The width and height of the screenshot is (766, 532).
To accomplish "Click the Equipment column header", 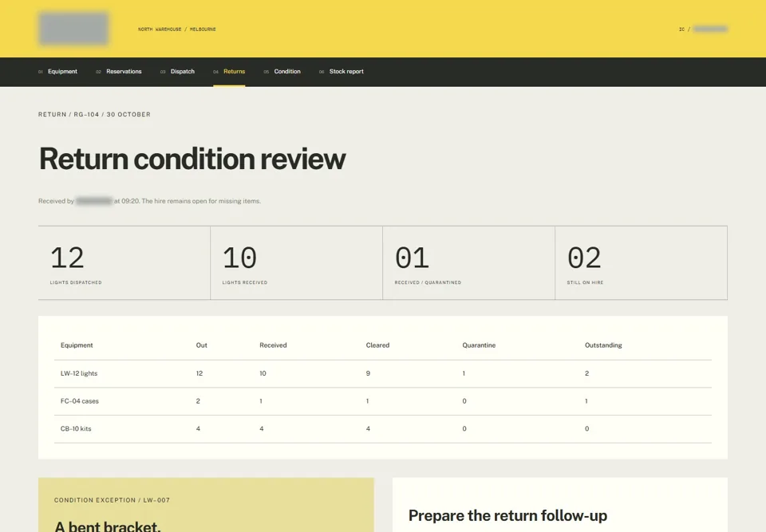I will pyautogui.click(x=77, y=345).
